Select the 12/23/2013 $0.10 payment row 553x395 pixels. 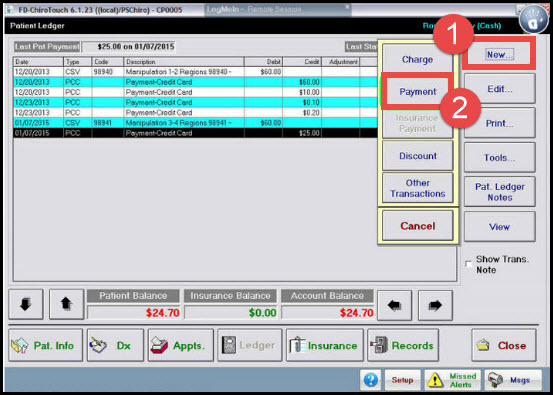(x=195, y=102)
